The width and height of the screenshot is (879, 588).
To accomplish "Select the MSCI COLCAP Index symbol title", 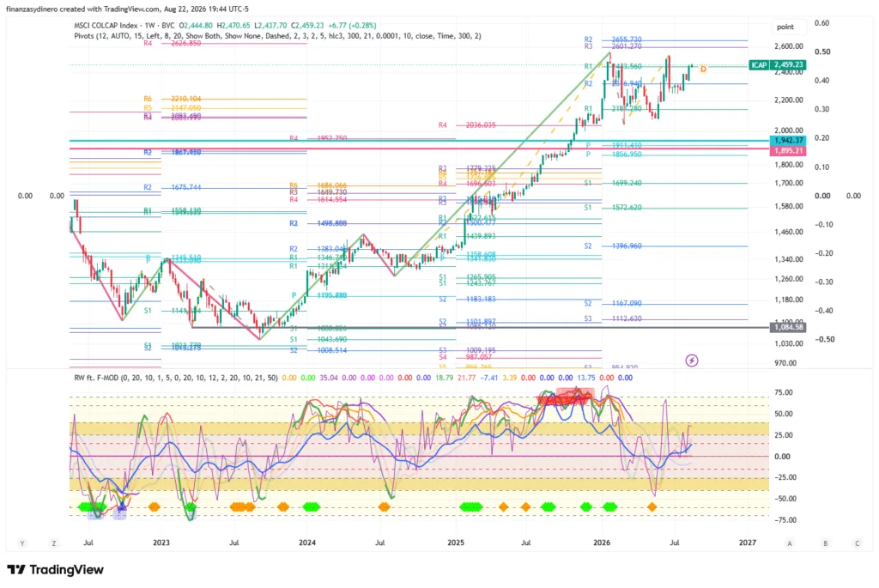I will point(106,25).
